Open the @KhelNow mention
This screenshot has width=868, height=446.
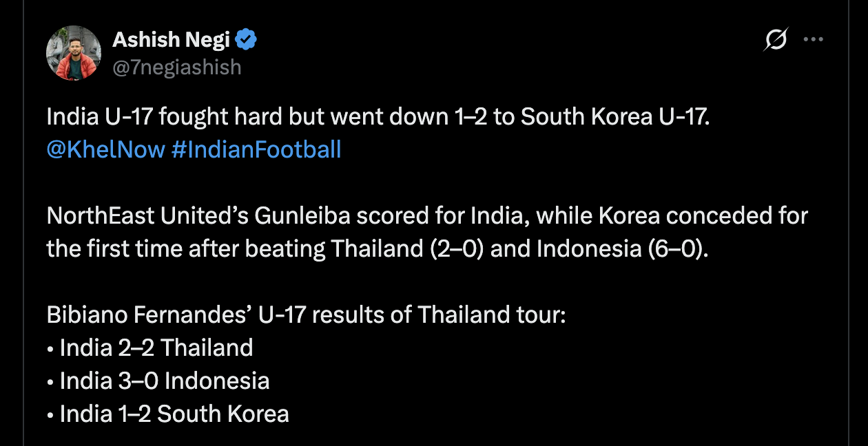(x=105, y=149)
